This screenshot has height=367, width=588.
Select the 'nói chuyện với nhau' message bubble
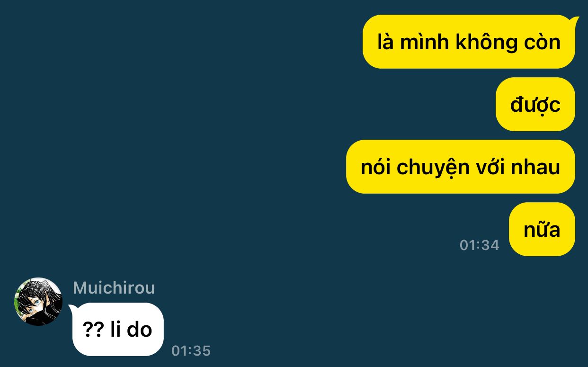(x=461, y=167)
